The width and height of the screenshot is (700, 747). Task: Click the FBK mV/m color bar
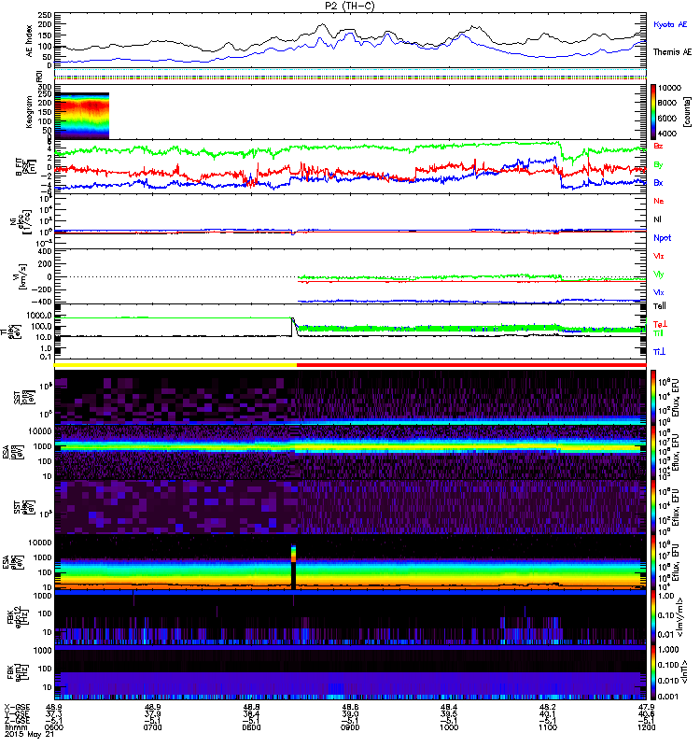652,617
